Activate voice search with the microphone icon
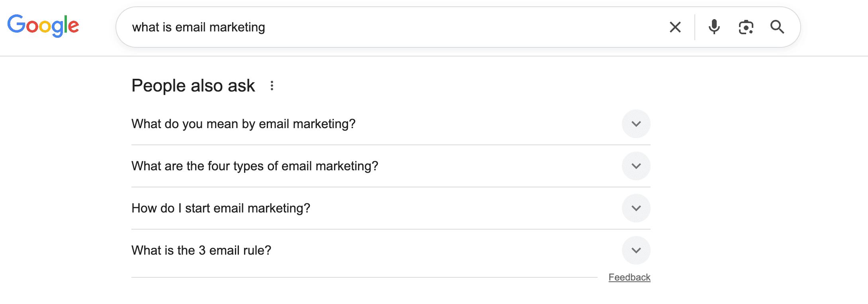The height and width of the screenshot is (304, 868). tap(714, 27)
